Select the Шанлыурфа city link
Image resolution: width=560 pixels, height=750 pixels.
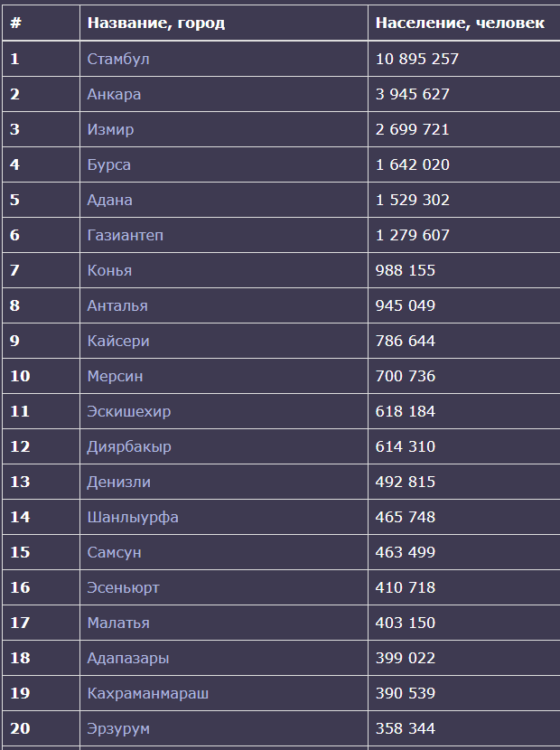[x=133, y=517]
